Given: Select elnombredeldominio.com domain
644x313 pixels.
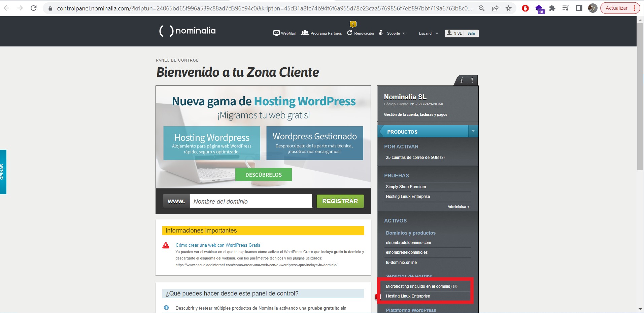Looking at the screenshot, I should pos(408,243).
